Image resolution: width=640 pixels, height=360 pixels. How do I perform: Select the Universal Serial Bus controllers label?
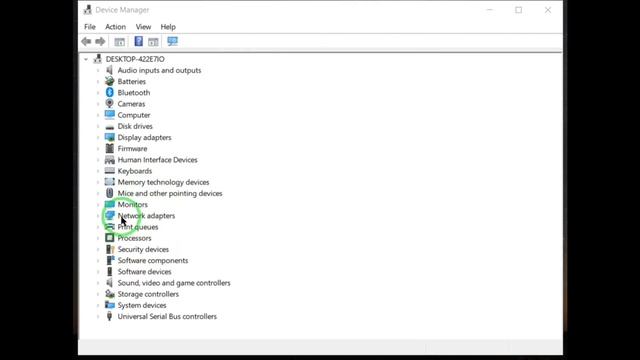[x=167, y=316]
